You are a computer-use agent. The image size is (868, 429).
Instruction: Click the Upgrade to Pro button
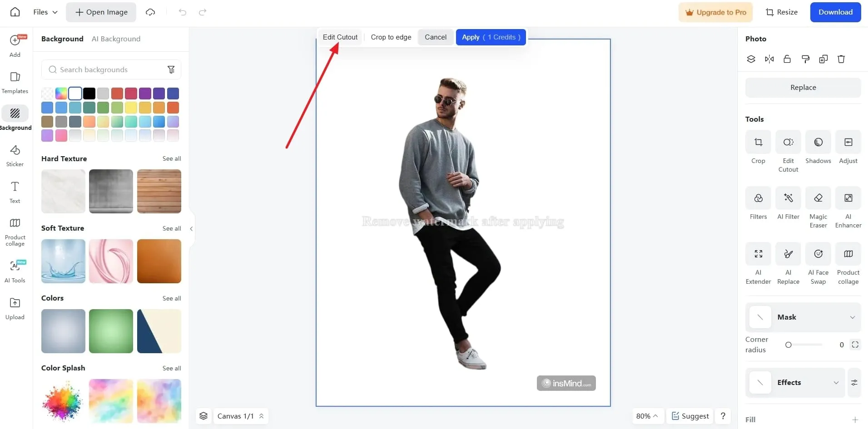pos(715,12)
